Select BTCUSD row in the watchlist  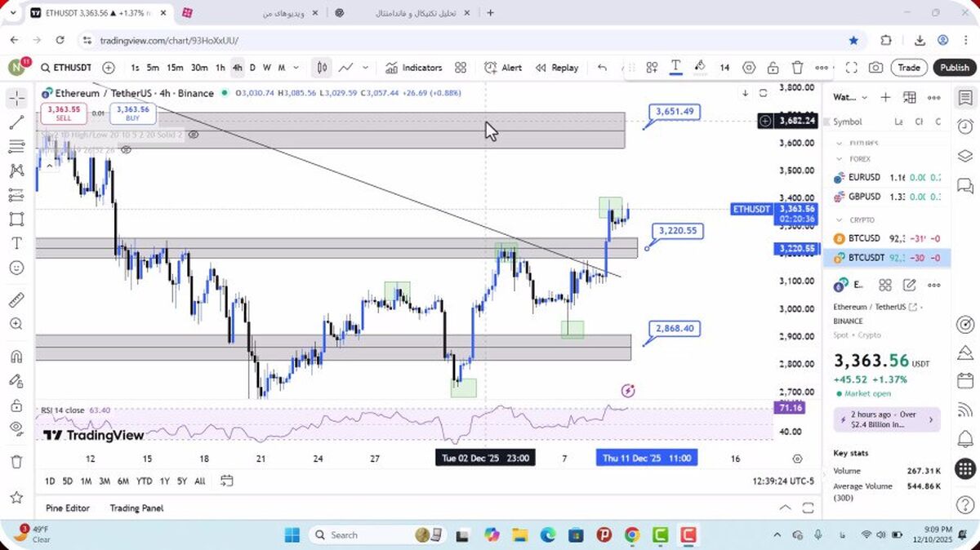tap(887, 238)
